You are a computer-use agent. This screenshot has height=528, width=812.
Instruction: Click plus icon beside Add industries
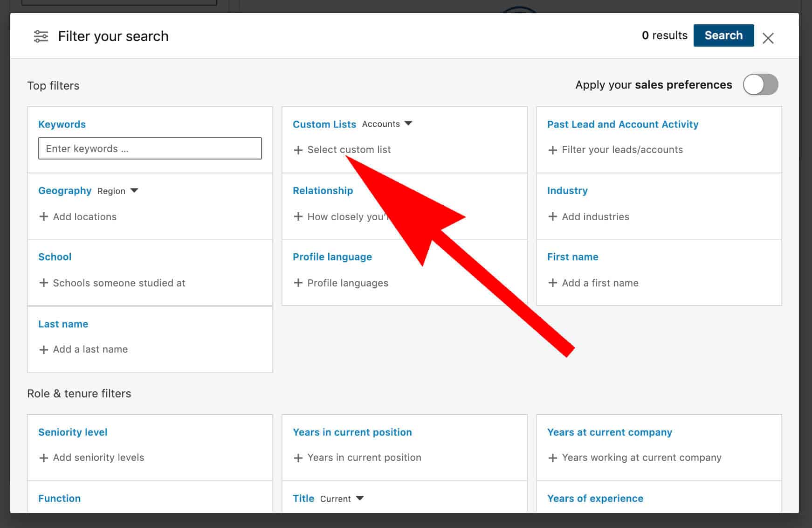(x=553, y=216)
